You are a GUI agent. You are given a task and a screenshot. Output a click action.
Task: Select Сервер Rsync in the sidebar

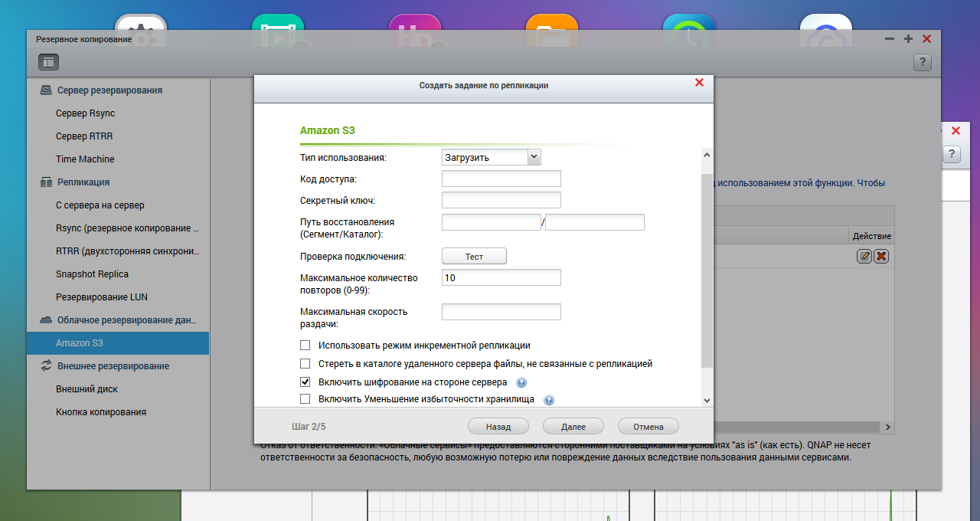pyautogui.click(x=117, y=113)
